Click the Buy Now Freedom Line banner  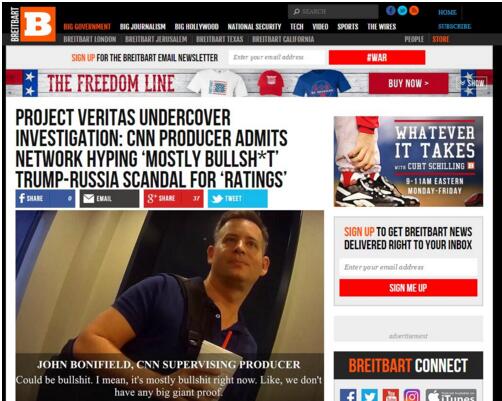[x=408, y=83]
